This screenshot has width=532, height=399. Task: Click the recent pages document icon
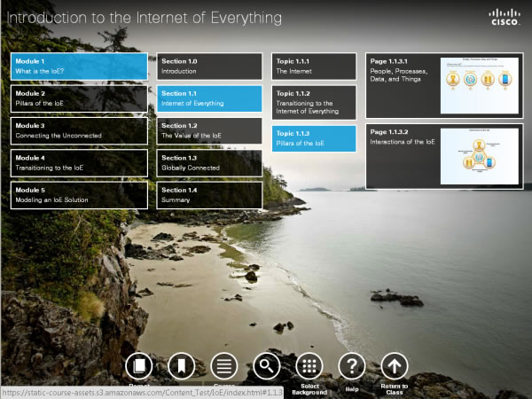pyautogui.click(x=138, y=365)
